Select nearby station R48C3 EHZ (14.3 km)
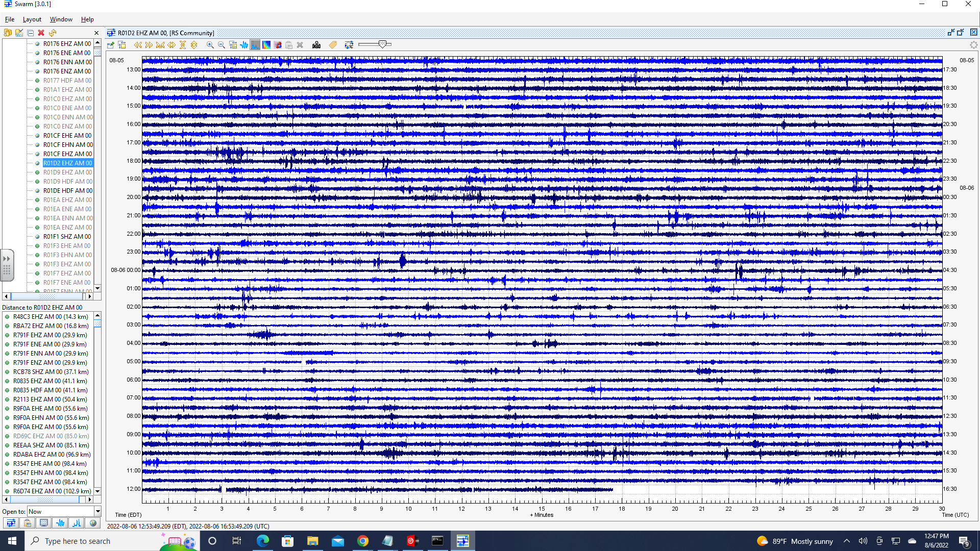Viewport: 980px width, 551px height. point(51,317)
